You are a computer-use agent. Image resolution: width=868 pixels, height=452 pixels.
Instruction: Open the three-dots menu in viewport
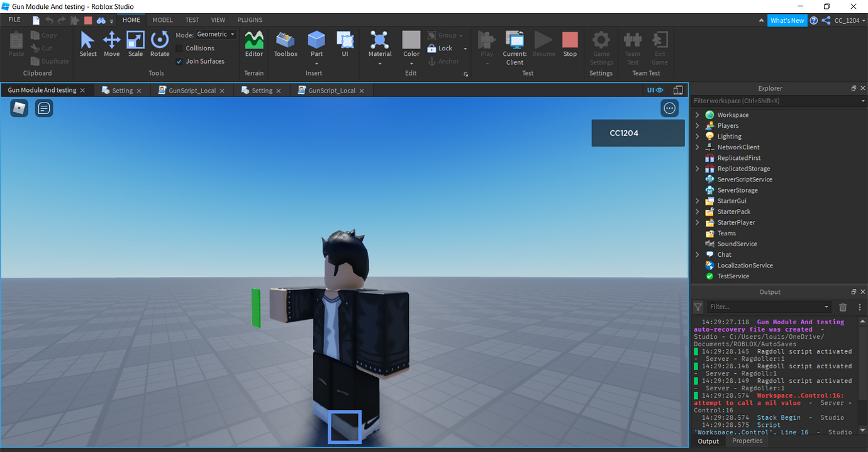tap(669, 108)
